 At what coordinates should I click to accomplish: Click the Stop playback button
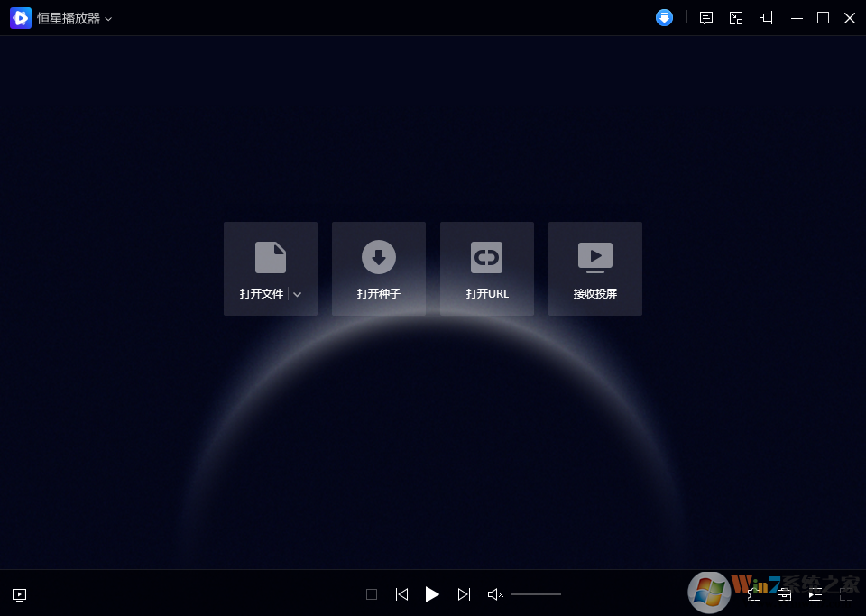372,594
